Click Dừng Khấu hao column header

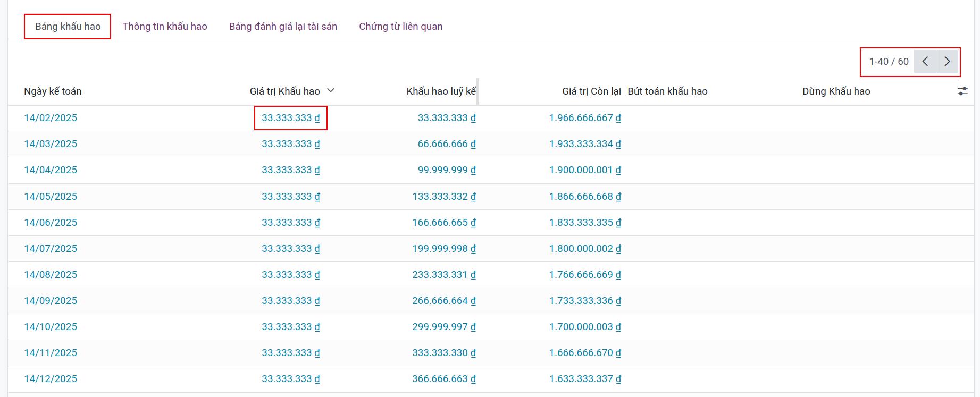[x=836, y=91]
